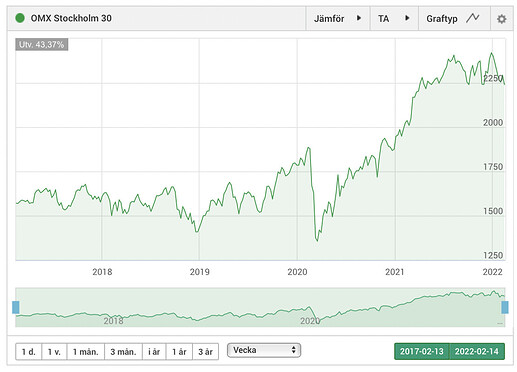The width and height of the screenshot is (517, 372).
Task: Switch to the 3 mån. range
Action: (123, 352)
